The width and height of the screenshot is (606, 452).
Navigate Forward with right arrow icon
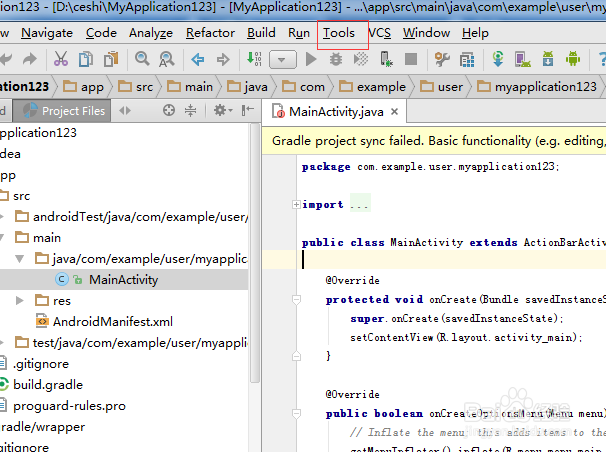(223, 59)
